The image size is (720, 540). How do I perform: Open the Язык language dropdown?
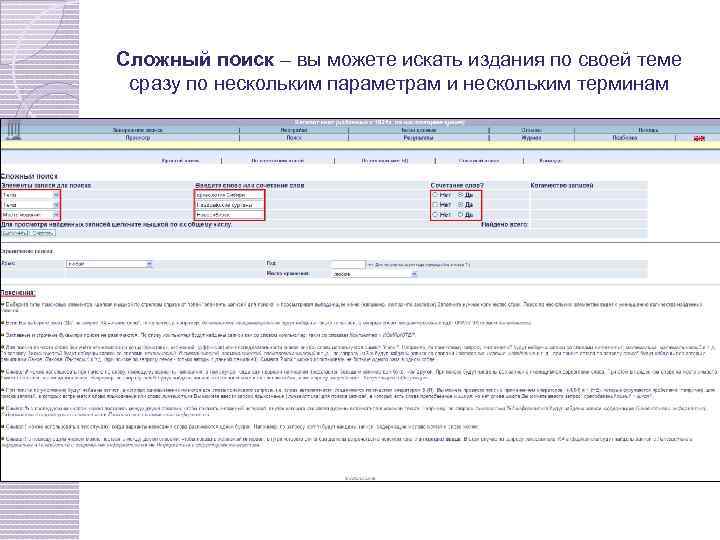[x=109, y=264]
